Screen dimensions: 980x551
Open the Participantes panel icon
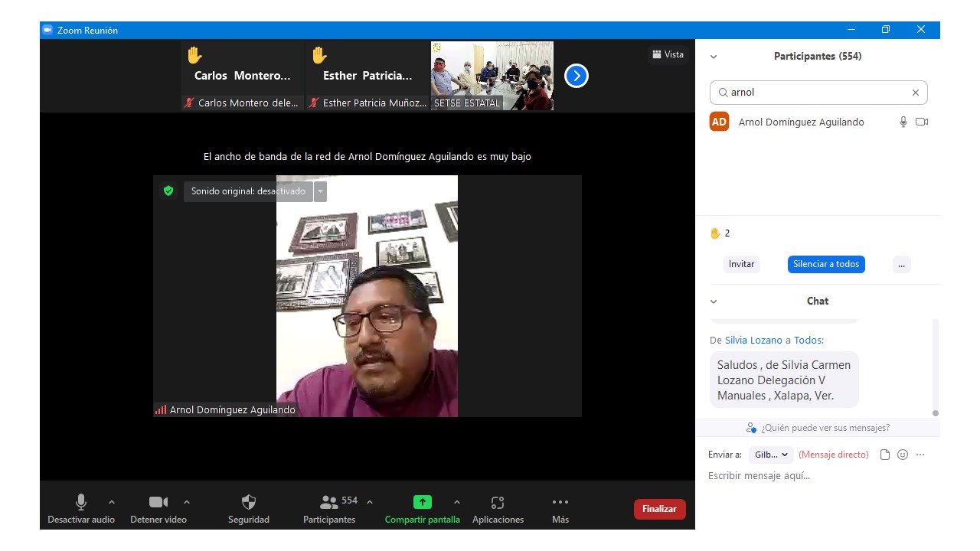coord(329,502)
